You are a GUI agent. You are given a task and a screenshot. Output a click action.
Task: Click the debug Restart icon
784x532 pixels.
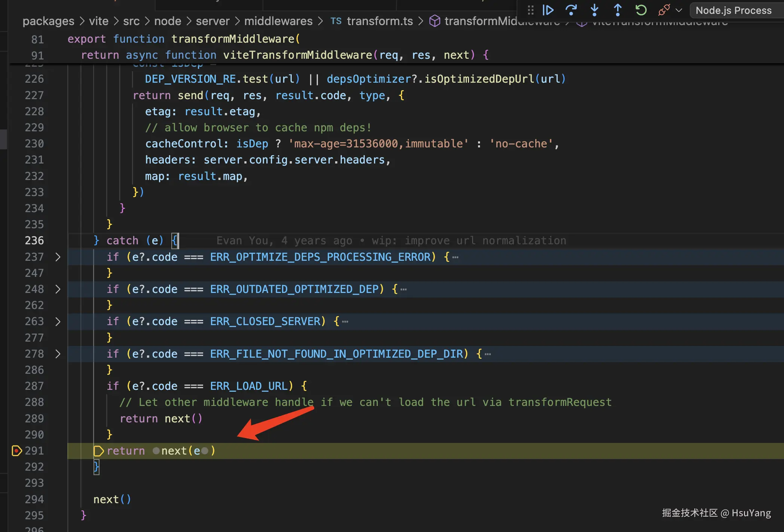point(641,10)
